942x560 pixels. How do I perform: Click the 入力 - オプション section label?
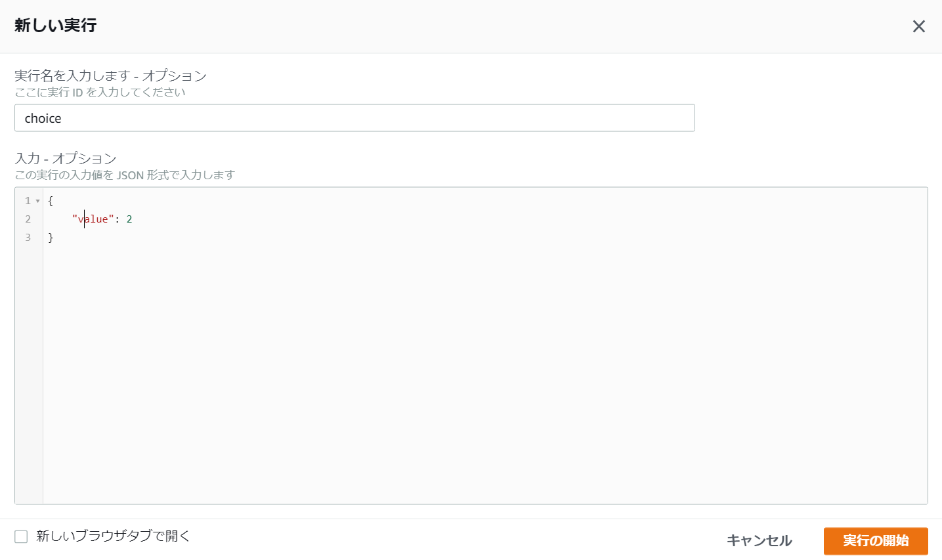(x=64, y=158)
